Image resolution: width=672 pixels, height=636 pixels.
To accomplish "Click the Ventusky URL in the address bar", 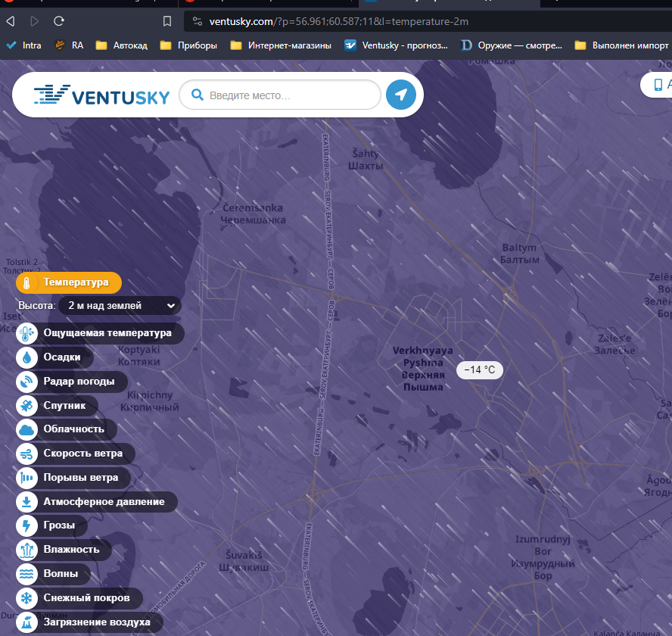I will [x=338, y=21].
